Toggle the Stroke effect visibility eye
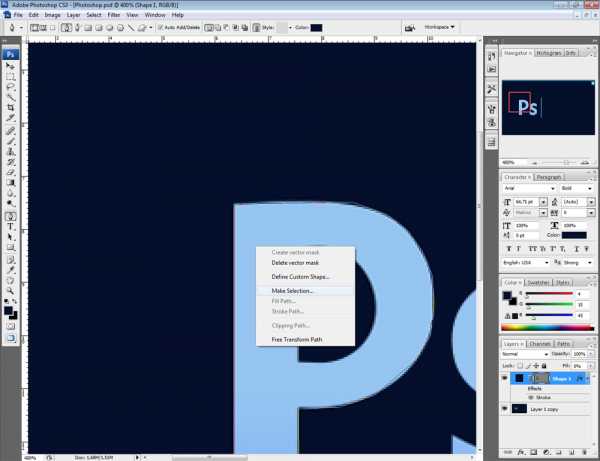This screenshot has height=461, width=600. [531, 397]
